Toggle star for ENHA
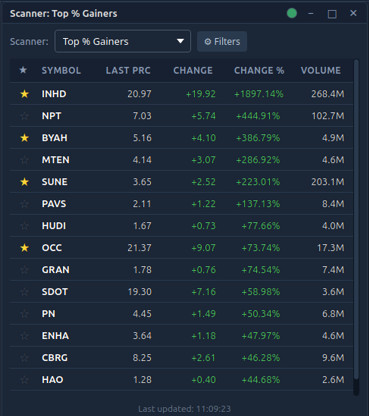Viewport: 369px width, 416px height. tap(24, 336)
